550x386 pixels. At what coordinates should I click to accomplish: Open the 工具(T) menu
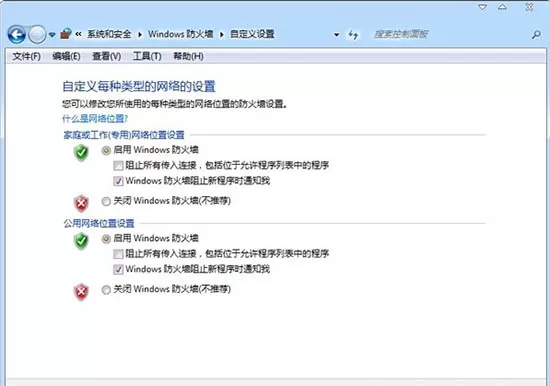(147, 56)
